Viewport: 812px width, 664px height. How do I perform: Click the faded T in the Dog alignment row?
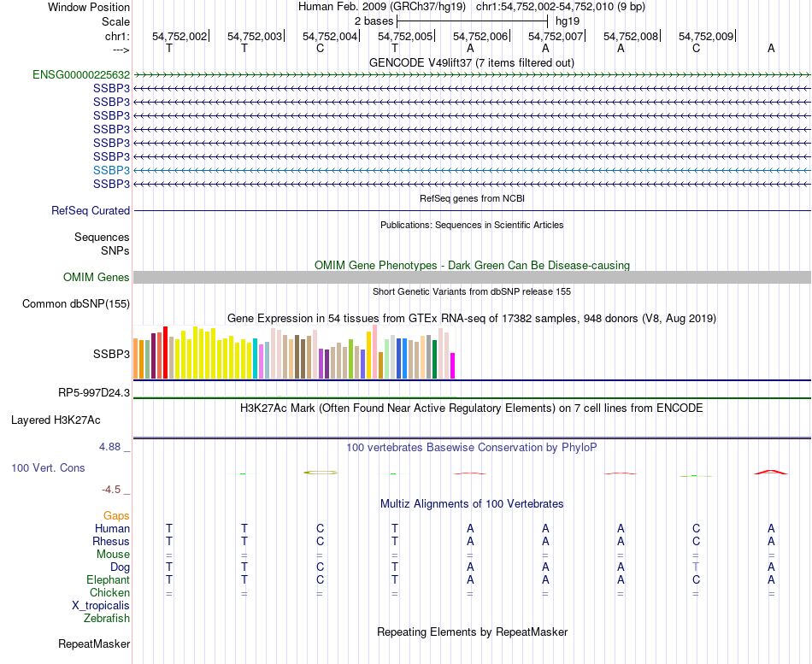tap(696, 567)
